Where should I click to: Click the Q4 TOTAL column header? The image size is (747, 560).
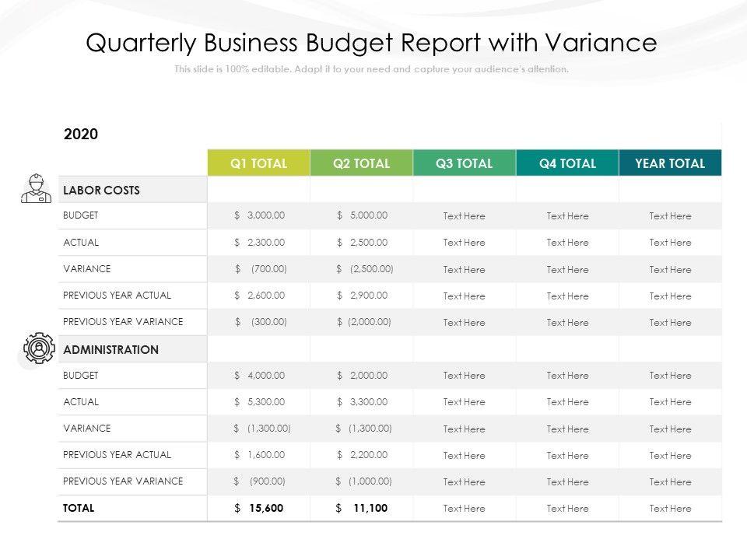point(567,163)
